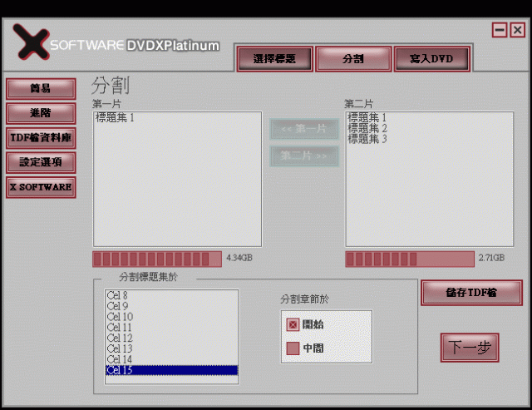Open the 選擇標題 tab

274,59
